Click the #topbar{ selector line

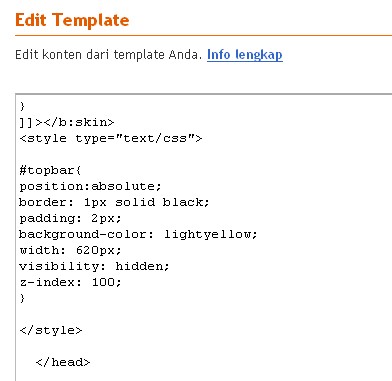[x=50, y=170]
